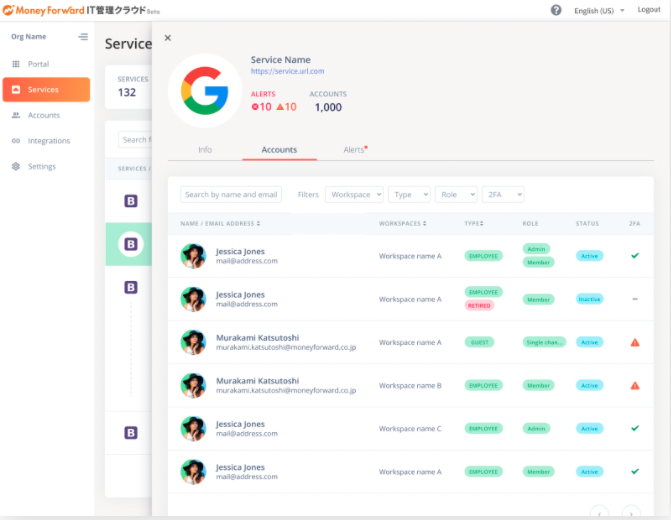Screen dimensions: 671x520
Task: Open the help question mark icon
Action: [555, 10]
